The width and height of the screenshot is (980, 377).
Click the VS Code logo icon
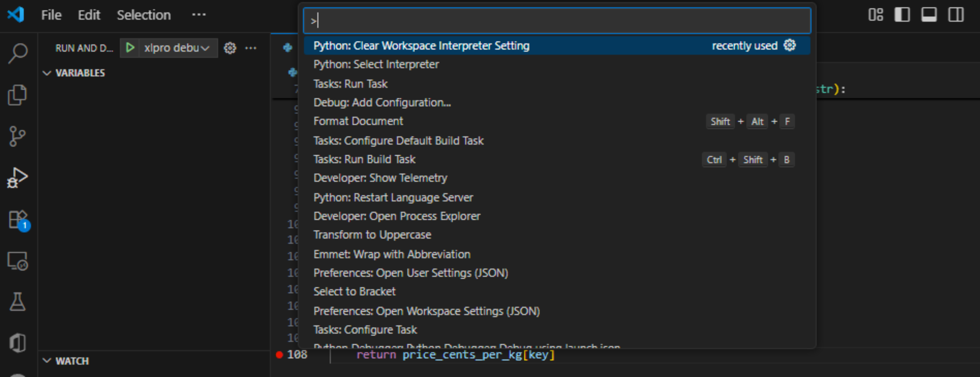click(x=16, y=15)
